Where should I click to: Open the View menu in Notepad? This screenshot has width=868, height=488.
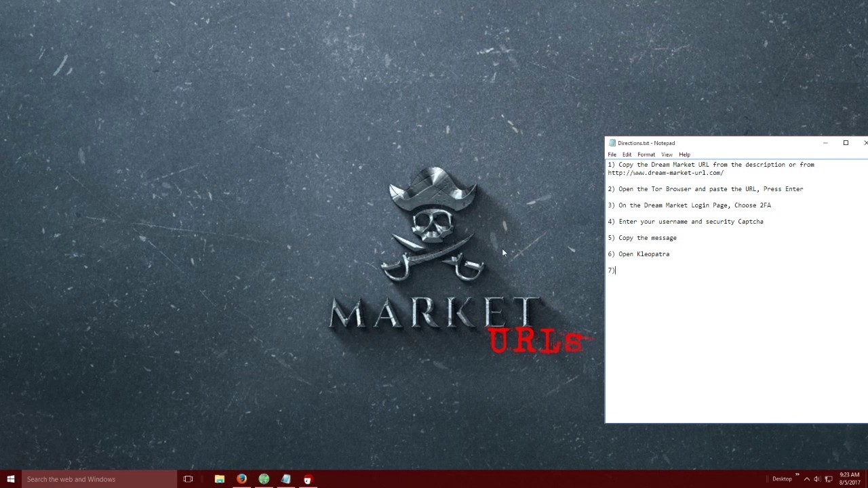pos(667,155)
